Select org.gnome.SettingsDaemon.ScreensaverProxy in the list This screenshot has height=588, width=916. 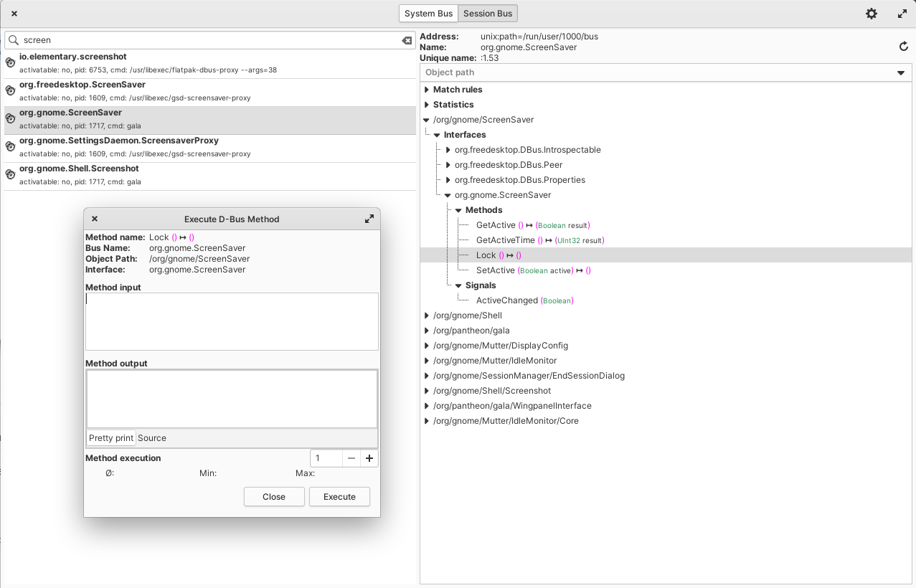(x=210, y=147)
